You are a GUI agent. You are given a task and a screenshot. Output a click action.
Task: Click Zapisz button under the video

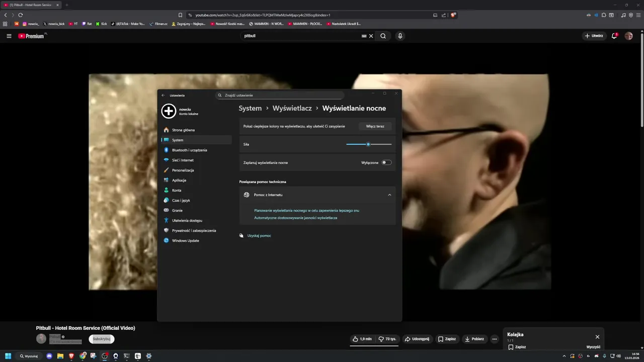[x=447, y=339]
